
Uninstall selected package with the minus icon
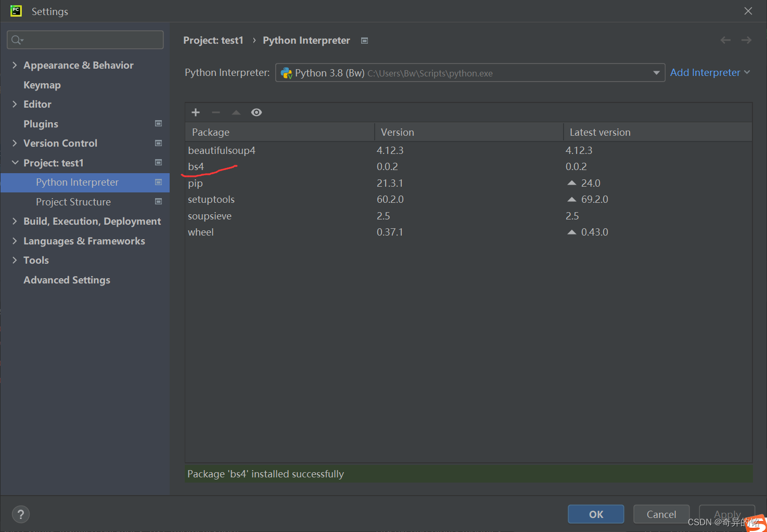pos(215,112)
